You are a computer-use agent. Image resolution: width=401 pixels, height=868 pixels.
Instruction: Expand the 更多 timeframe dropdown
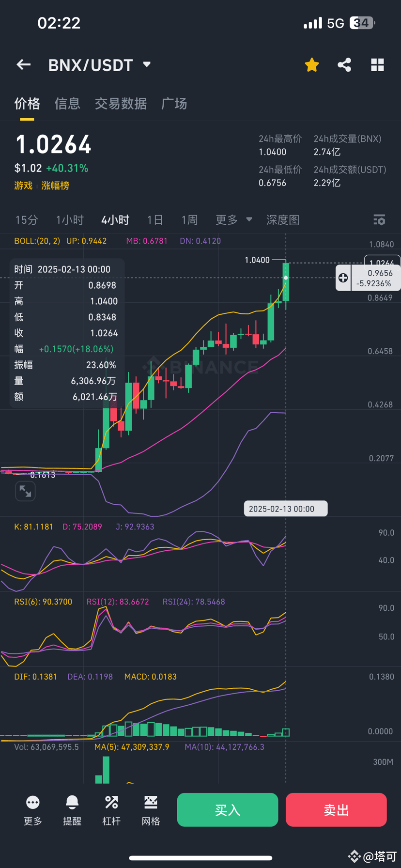(x=234, y=220)
